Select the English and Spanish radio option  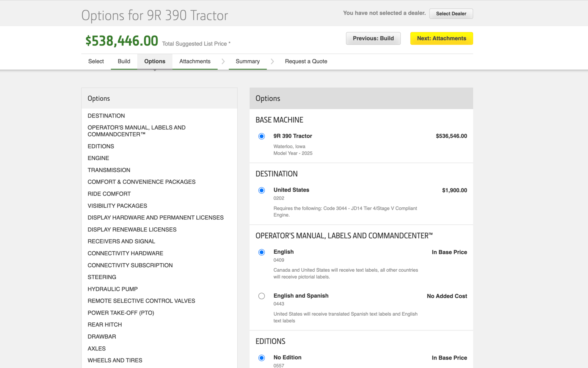tap(262, 296)
